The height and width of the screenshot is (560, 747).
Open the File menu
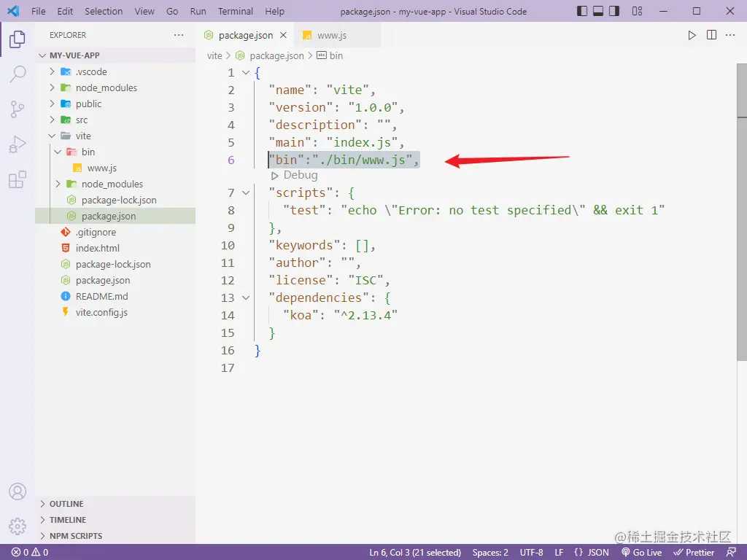pyautogui.click(x=39, y=11)
